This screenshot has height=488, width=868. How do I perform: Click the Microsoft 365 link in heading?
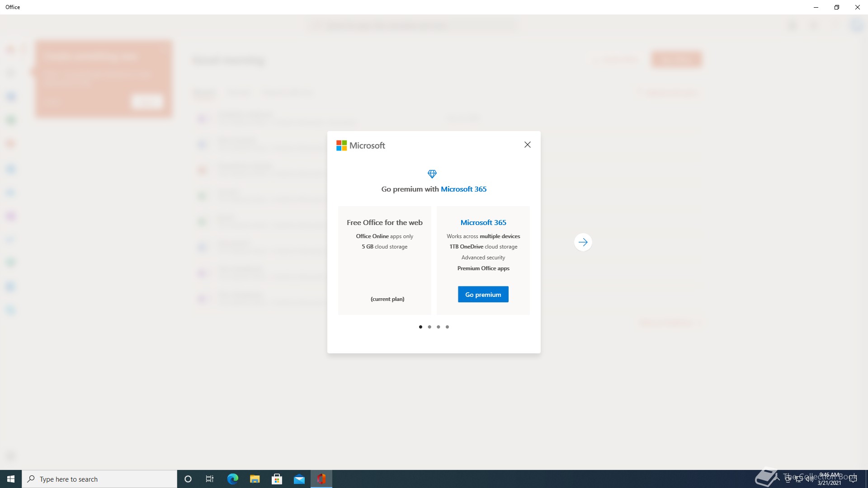[463, 189]
